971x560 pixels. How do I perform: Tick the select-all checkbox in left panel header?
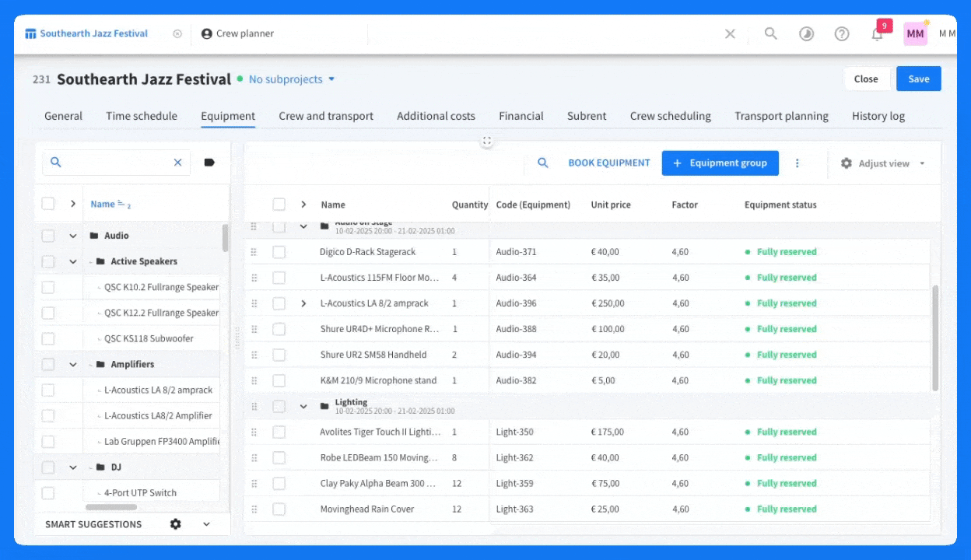(x=48, y=204)
